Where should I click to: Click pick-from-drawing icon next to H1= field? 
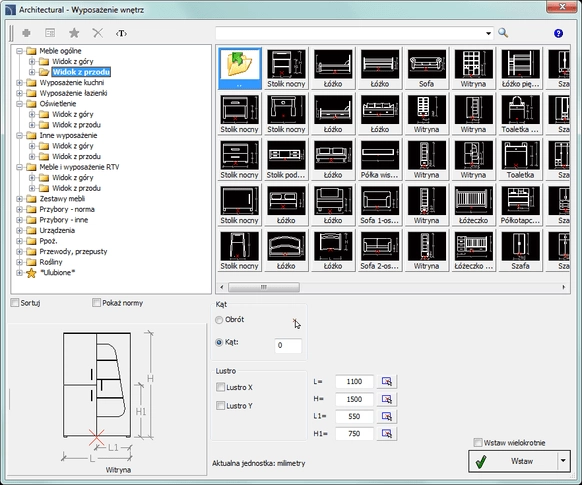pyautogui.click(x=387, y=433)
